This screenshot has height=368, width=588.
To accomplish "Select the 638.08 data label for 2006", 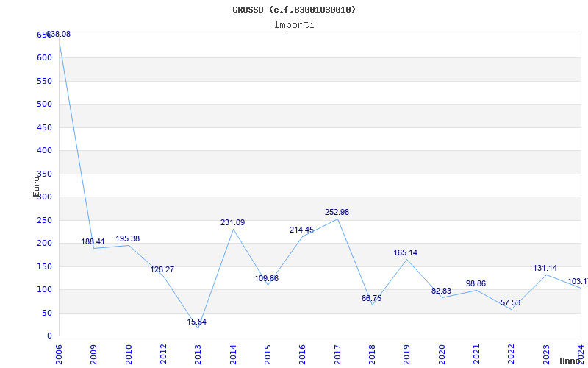I will point(59,34).
